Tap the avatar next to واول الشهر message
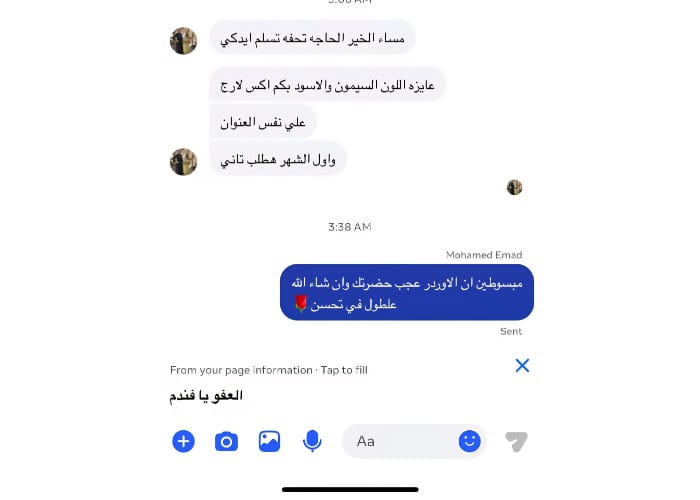Viewport: 700px width, 500px height. click(183, 162)
